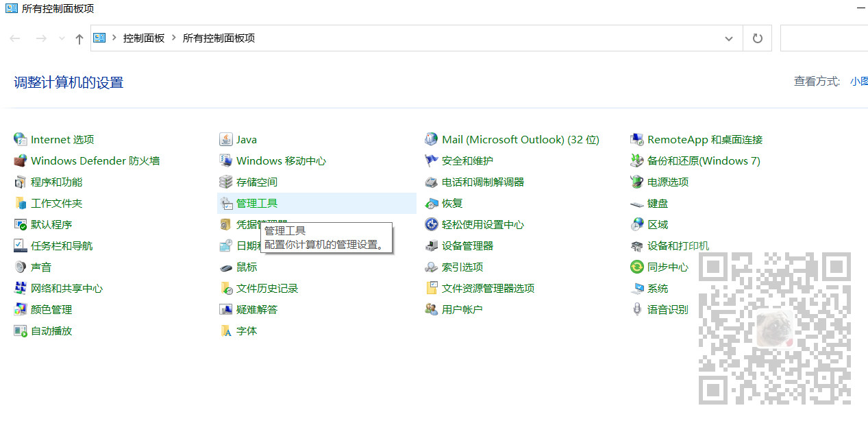Open 轻松使用设置中心 icon
This screenshot has height=421, width=868.
(431, 224)
